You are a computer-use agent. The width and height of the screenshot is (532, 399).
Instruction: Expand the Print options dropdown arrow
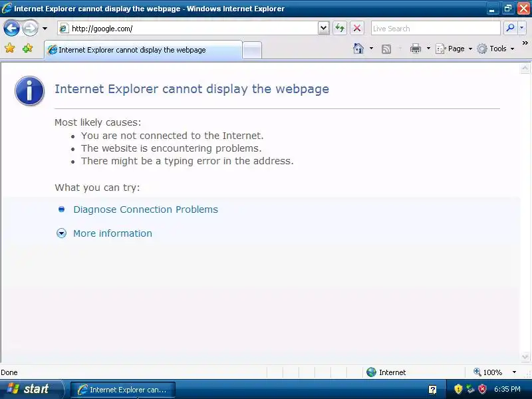(x=428, y=49)
